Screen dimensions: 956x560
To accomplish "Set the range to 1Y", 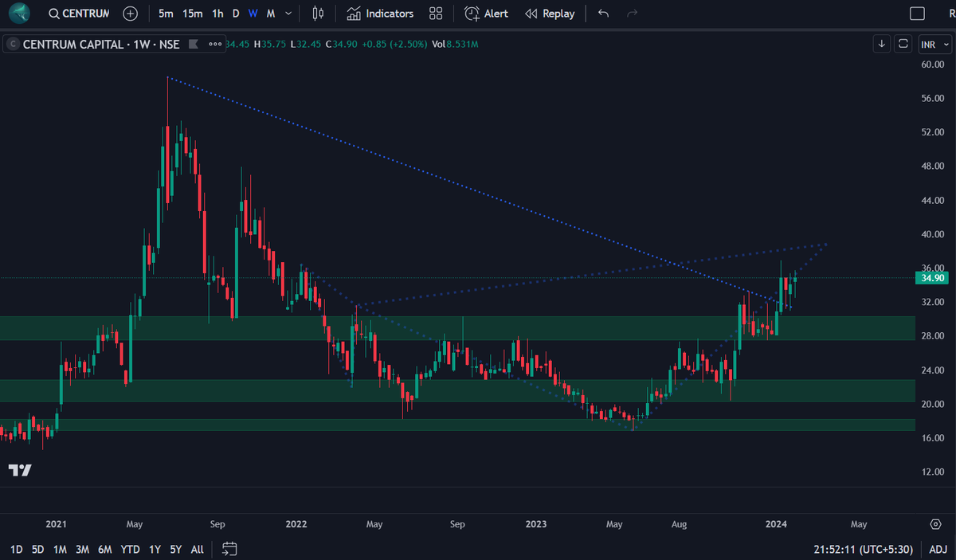I will [155, 549].
